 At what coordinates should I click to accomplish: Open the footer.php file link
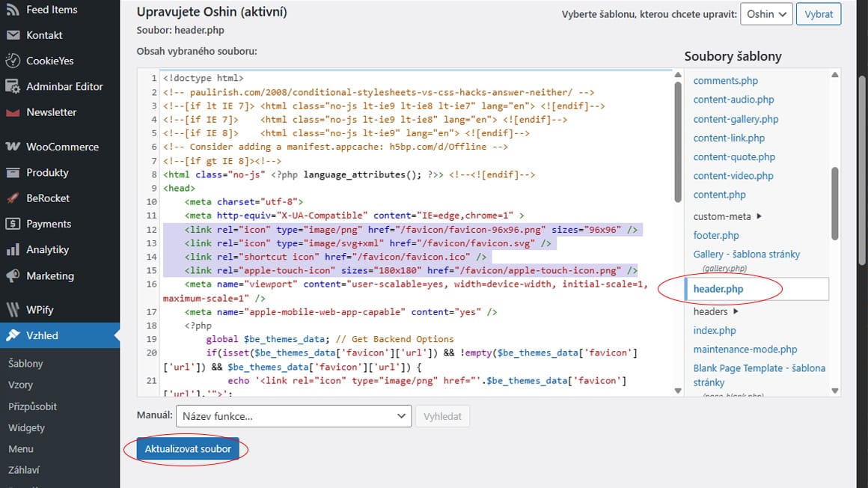click(x=715, y=235)
